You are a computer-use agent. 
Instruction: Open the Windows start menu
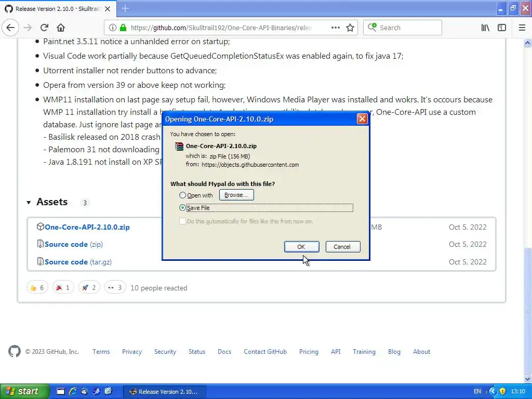point(24,391)
